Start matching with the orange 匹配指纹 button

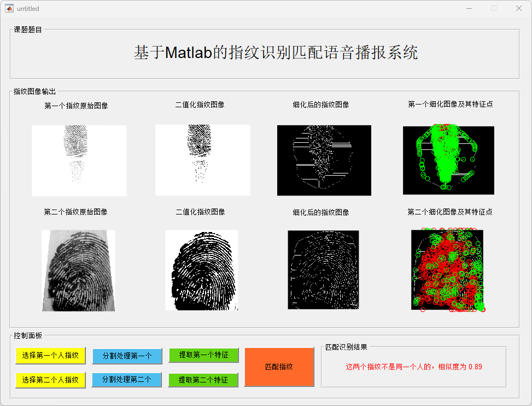coord(279,367)
